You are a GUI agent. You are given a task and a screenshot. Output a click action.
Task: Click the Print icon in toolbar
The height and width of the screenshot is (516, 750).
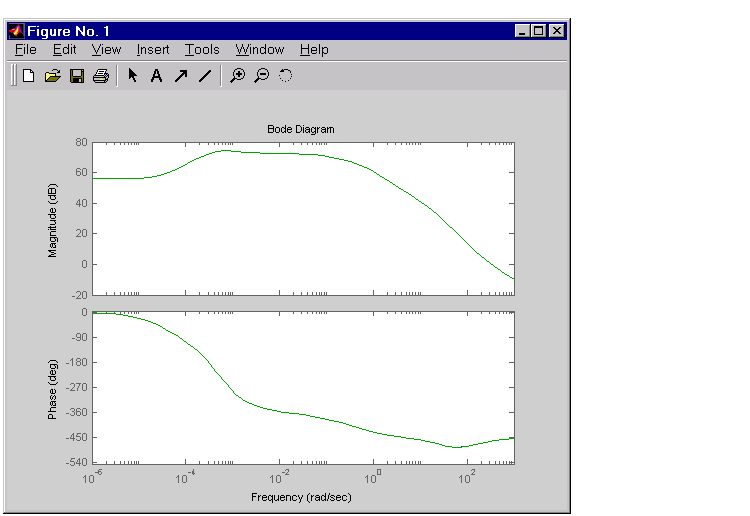click(x=100, y=75)
